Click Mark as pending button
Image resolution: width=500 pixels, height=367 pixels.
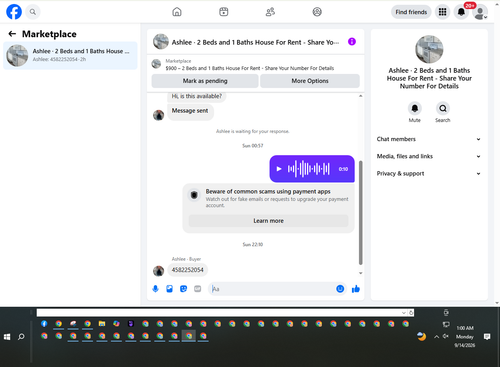click(205, 81)
